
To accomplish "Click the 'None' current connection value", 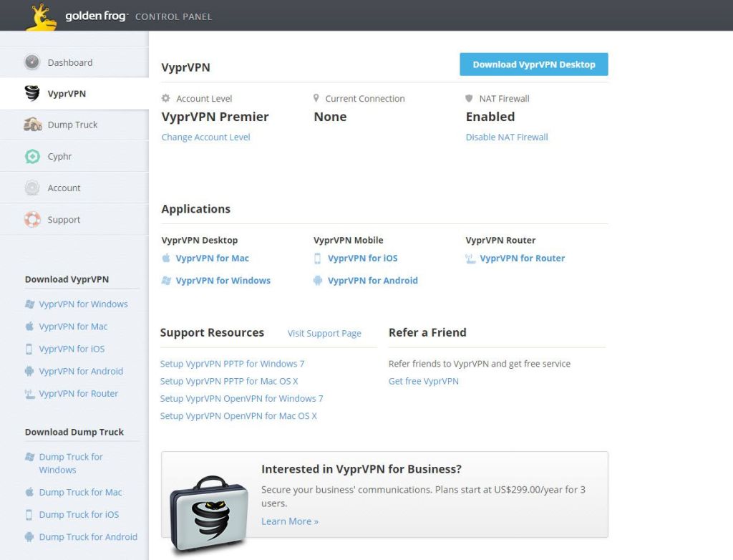I will pyautogui.click(x=330, y=117).
